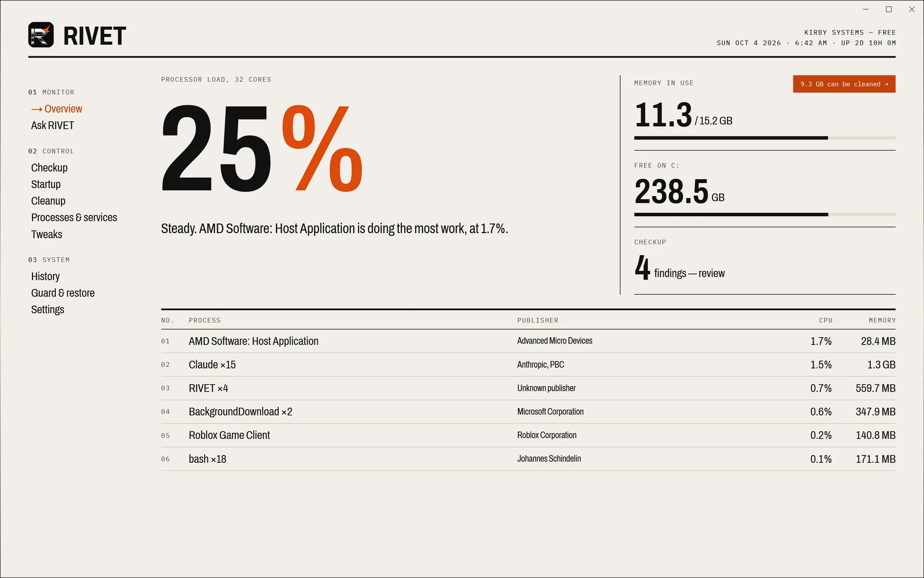Click the 1.3 GB memory cell
Viewport: 924px width, 578px height.
pyautogui.click(x=881, y=365)
